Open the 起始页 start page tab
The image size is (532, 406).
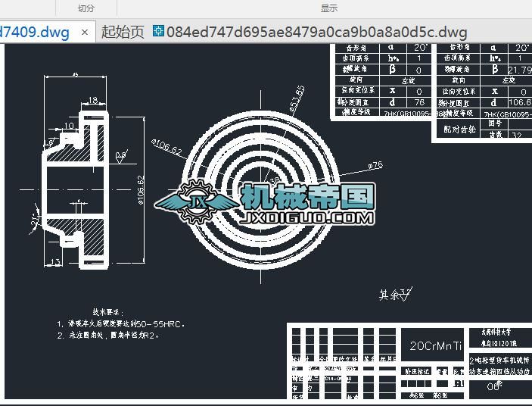pyautogui.click(x=123, y=32)
